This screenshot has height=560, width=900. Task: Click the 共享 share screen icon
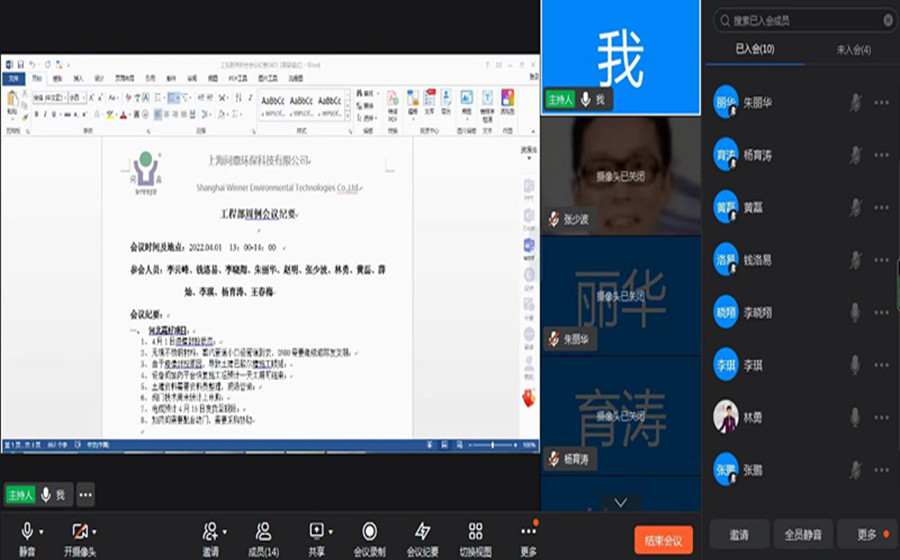[x=316, y=531]
